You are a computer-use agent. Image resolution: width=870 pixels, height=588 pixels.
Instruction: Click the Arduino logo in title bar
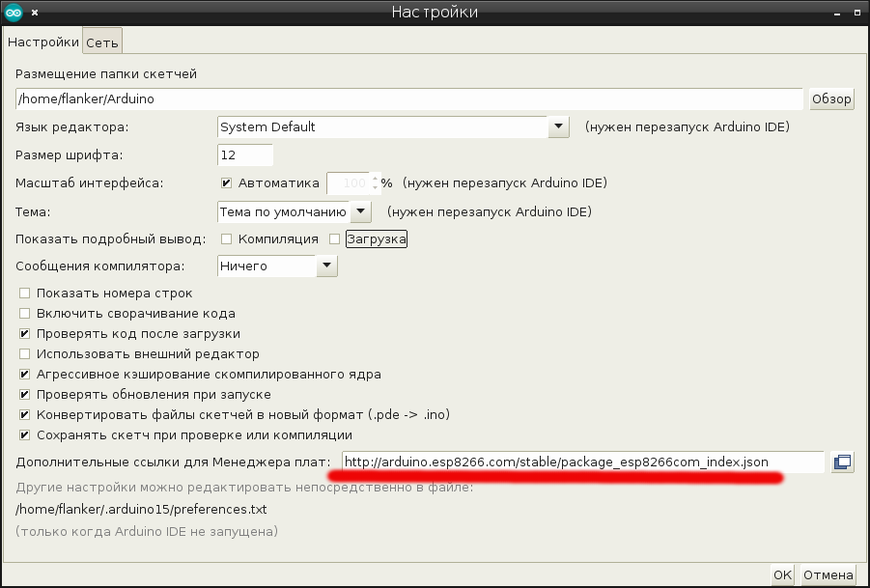[14, 13]
